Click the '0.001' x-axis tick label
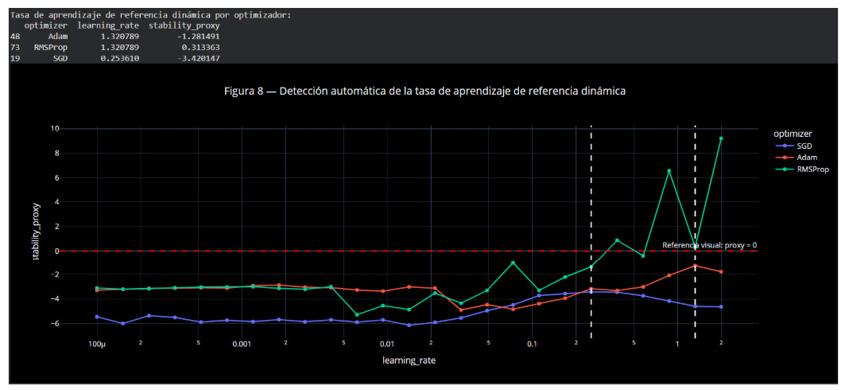 click(242, 343)
